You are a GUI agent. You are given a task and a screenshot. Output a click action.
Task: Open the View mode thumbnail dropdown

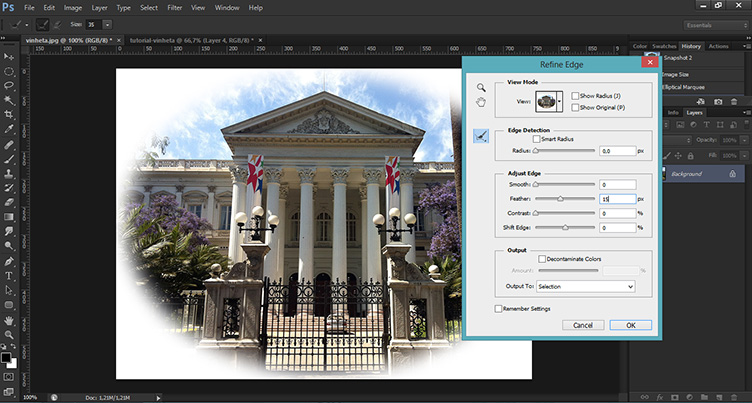point(550,101)
